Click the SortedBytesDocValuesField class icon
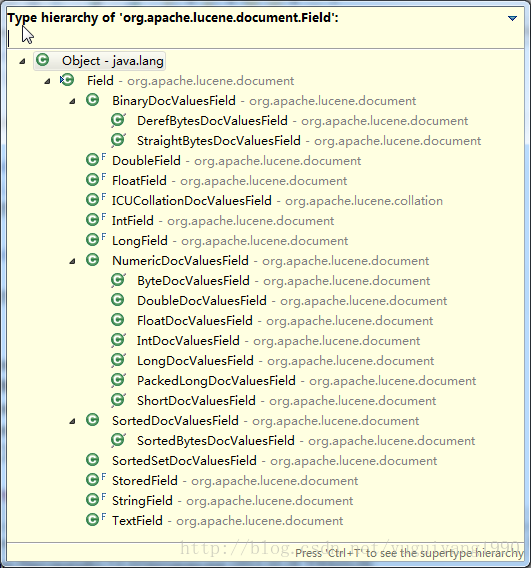This screenshot has height=568, width=531. (118, 440)
